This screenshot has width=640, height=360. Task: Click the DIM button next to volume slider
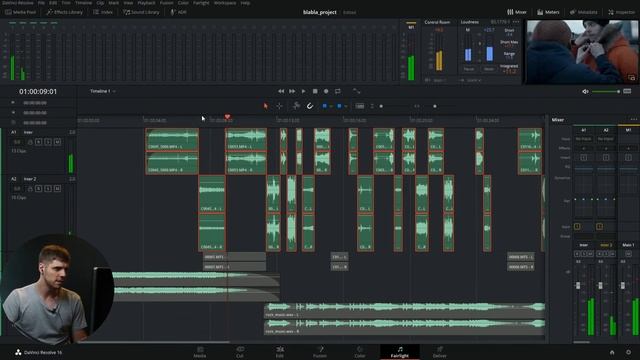point(627,91)
